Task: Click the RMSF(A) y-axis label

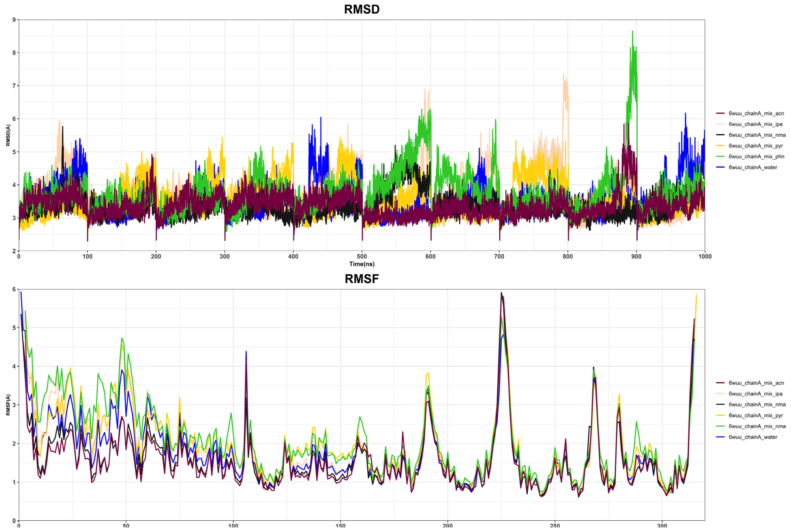Action: click(8, 405)
